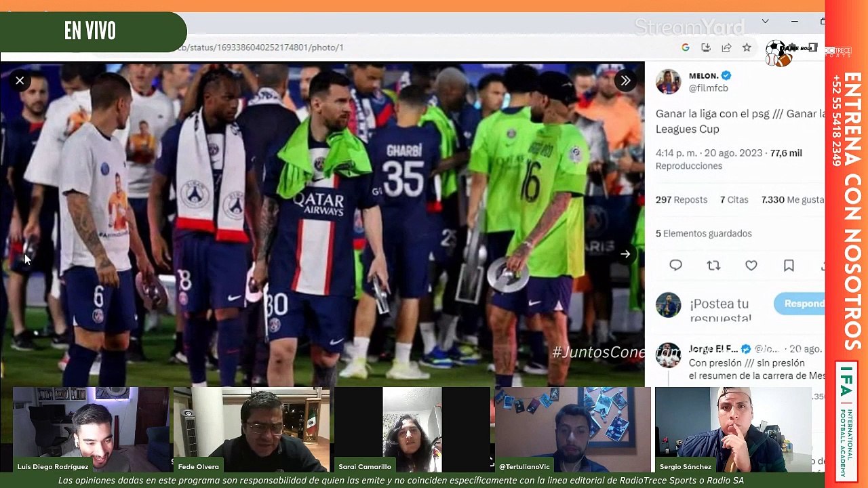The height and width of the screenshot is (488, 868).
Task: Open the browser tab search chevron
Action: pyautogui.click(x=765, y=22)
